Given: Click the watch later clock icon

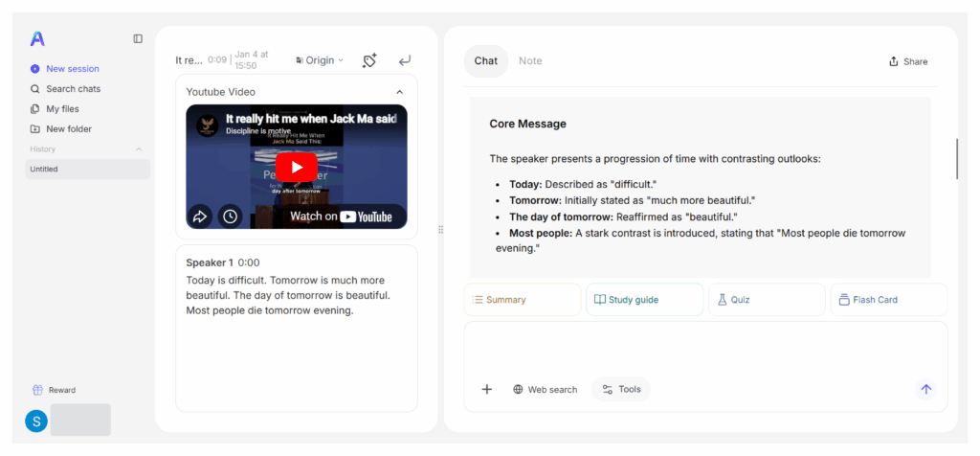Looking at the screenshot, I should pyautogui.click(x=230, y=217).
